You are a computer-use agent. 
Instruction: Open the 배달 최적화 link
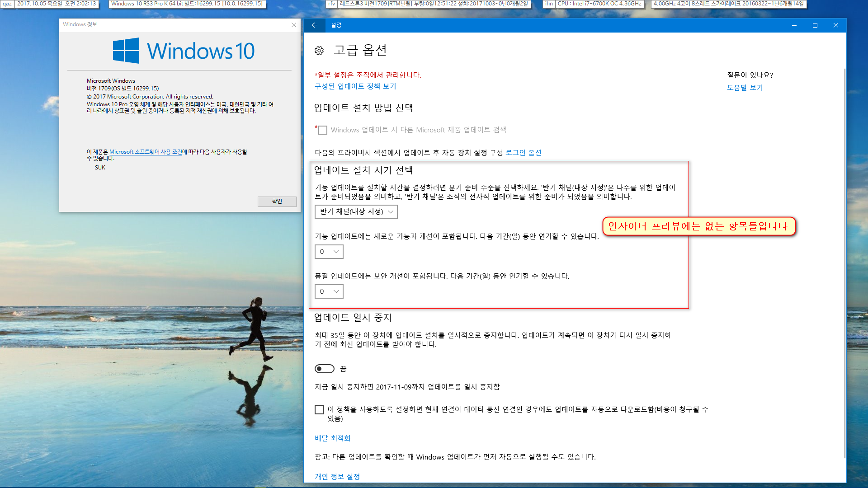pyautogui.click(x=333, y=438)
